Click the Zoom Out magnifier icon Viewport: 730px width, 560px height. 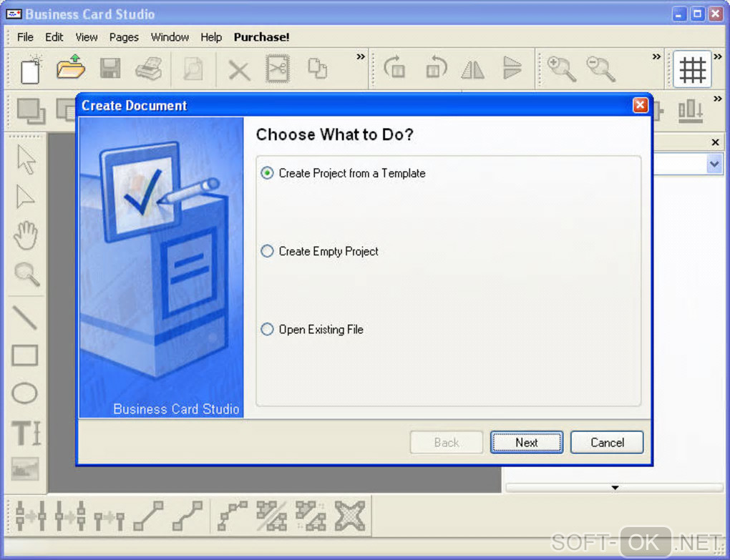coord(600,69)
